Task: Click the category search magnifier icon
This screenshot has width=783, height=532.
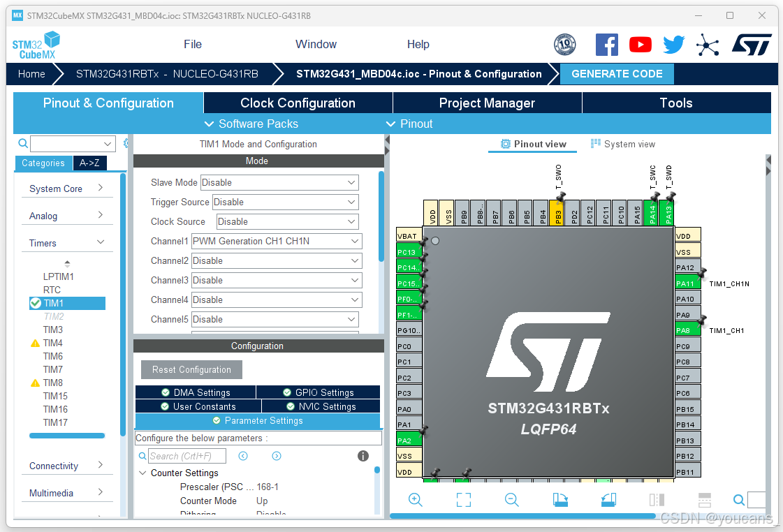Action: point(23,144)
